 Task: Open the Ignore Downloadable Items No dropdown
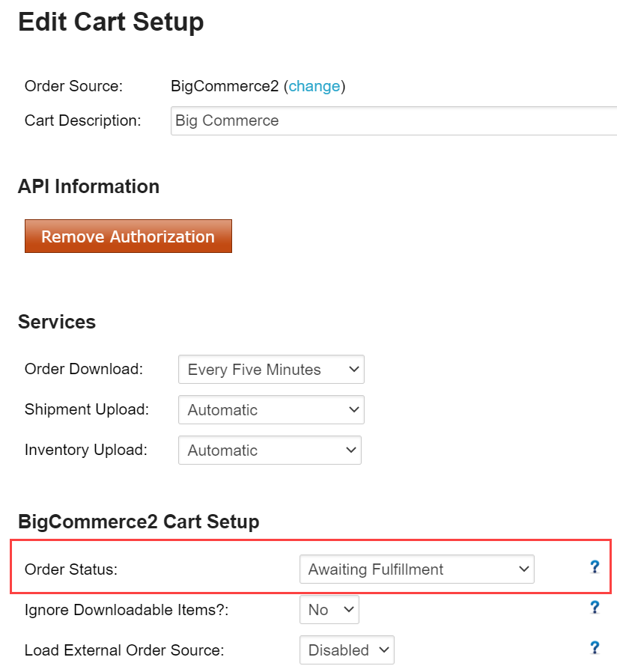click(x=329, y=609)
